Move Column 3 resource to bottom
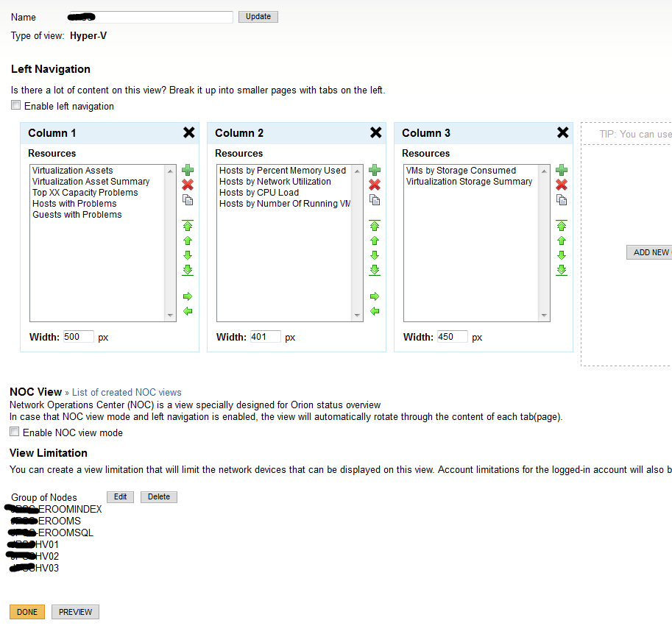The width and height of the screenshot is (672, 634). 562,271
